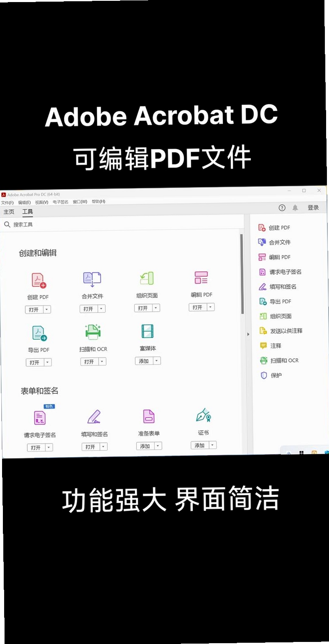This screenshot has height=644, width=329.
Task: Expand dropdown arrow next to 富媒体 添加
Action: coord(157,361)
